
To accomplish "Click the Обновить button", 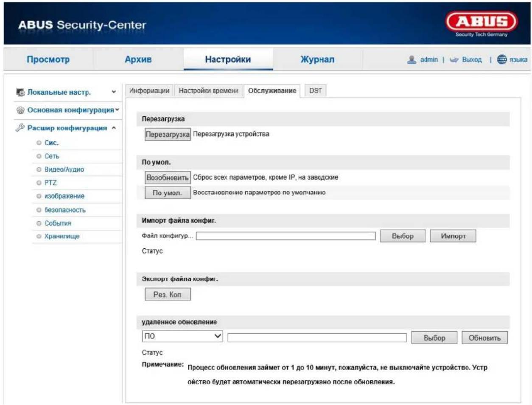I will (x=484, y=338).
